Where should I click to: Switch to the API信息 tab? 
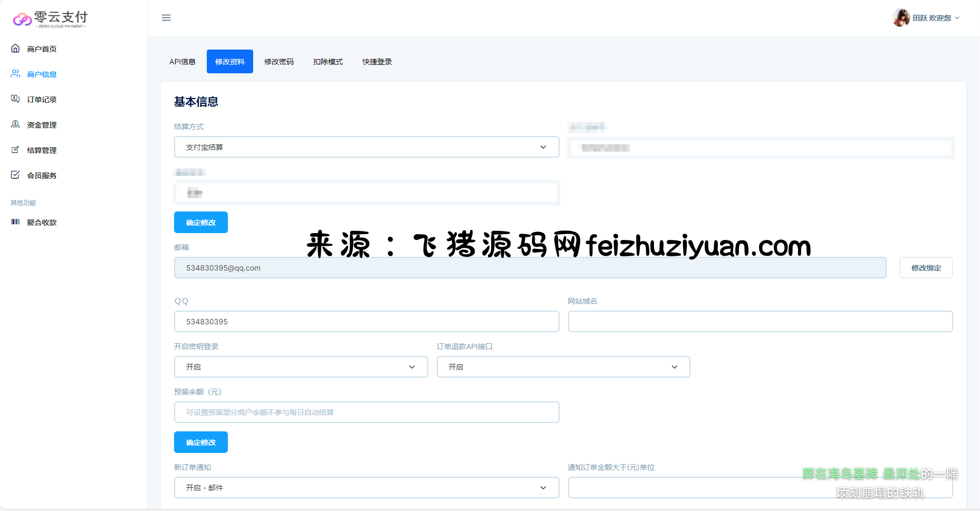[182, 62]
